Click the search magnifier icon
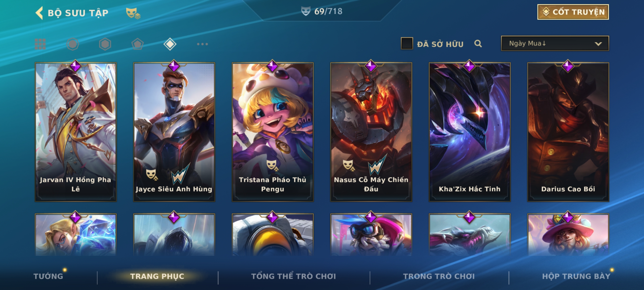The width and height of the screenshot is (644, 290). pyautogui.click(x=478, y=44)
